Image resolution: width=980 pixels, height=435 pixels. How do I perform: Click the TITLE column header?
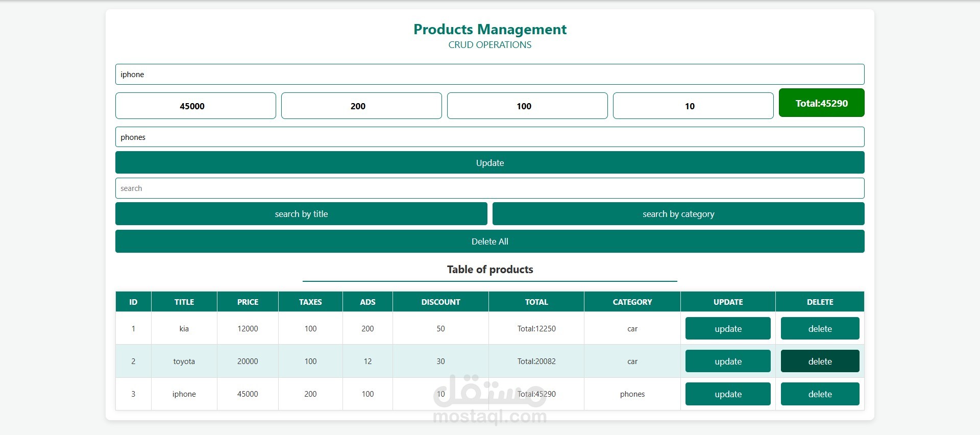pyautogui.click(x=184, y=302)
